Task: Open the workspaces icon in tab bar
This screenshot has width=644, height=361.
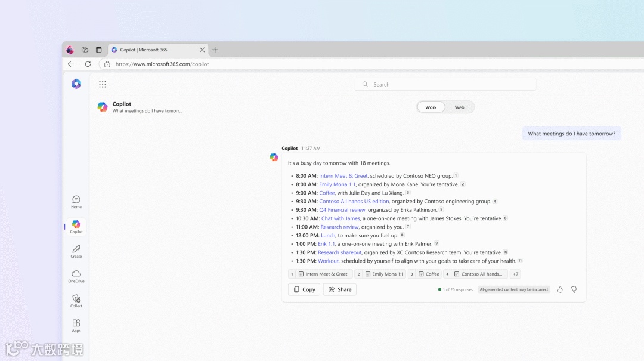Action: [x=85, y=50]
